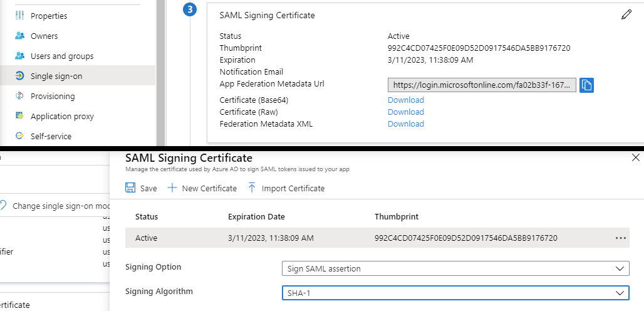Open the ellipsis menu for active certificate

(x=621, y=238)
